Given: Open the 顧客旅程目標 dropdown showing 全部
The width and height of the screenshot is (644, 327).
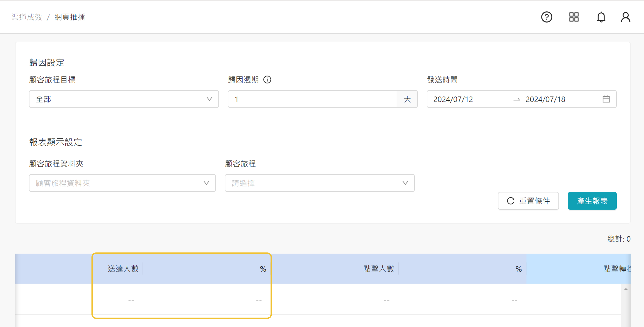Looking at the screenshot, I should [124, 99].
